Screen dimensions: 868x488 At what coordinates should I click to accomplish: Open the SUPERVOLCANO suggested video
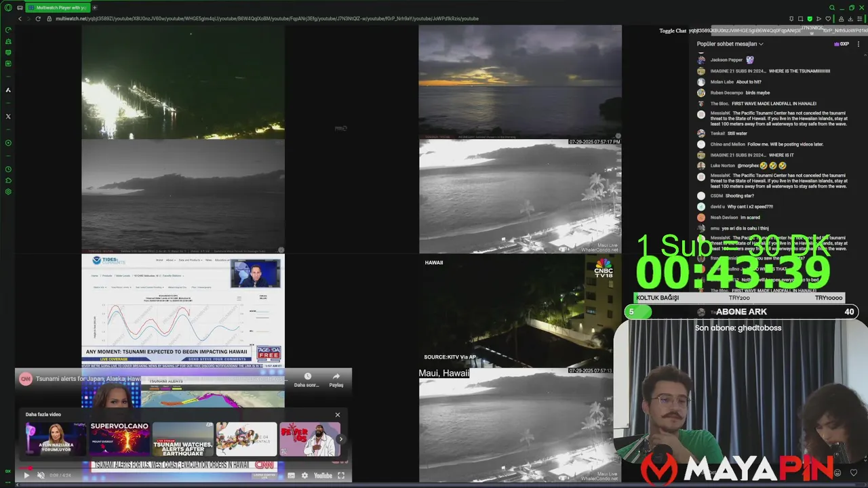click(x=119, y=439)
